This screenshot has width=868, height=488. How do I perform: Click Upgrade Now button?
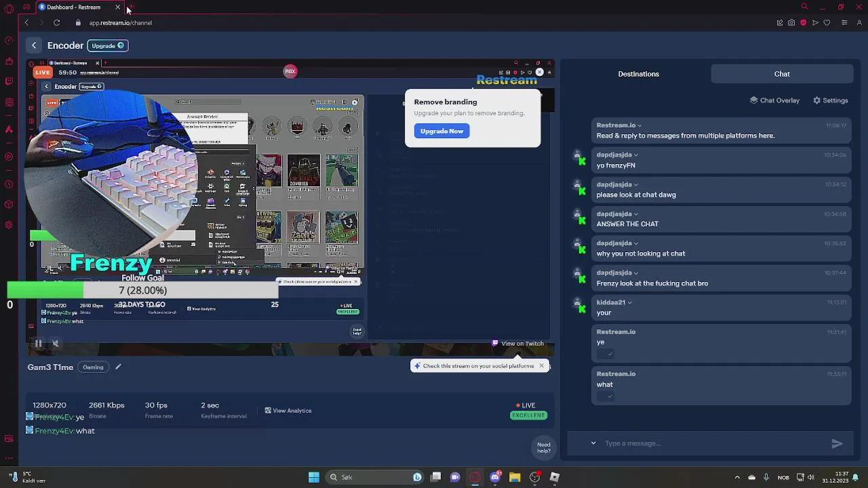(441, 131)
